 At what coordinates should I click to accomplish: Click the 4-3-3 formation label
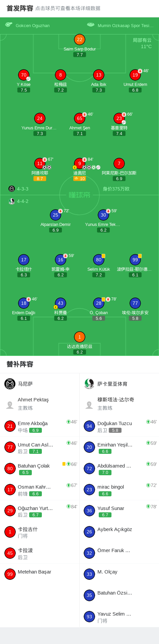pyautogui.click(x=23, y=189)
